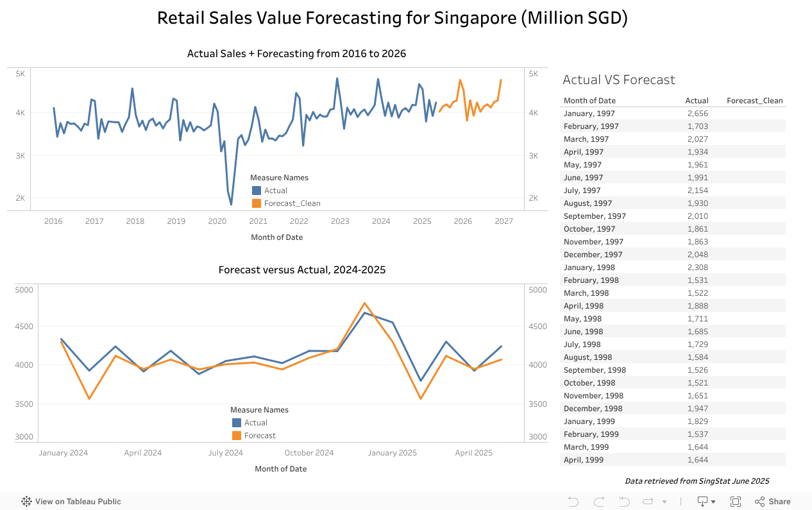Click the Tableau logo icon

point(27,502)
